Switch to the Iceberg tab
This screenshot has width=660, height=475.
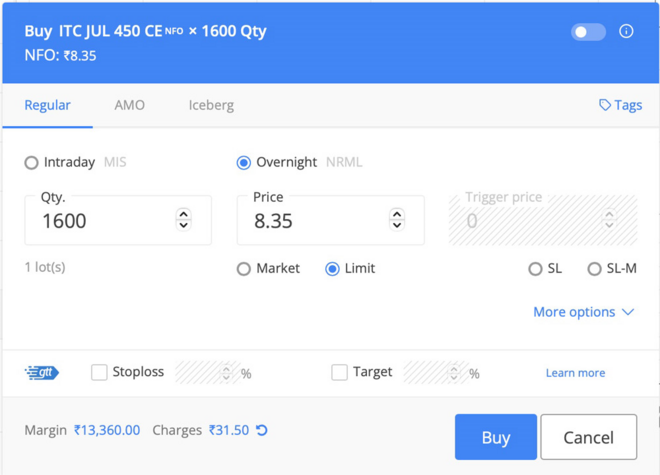pos(211,105)
